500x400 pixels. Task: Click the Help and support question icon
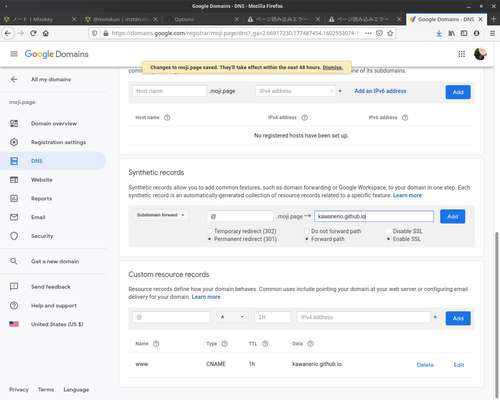click(14, 305)
